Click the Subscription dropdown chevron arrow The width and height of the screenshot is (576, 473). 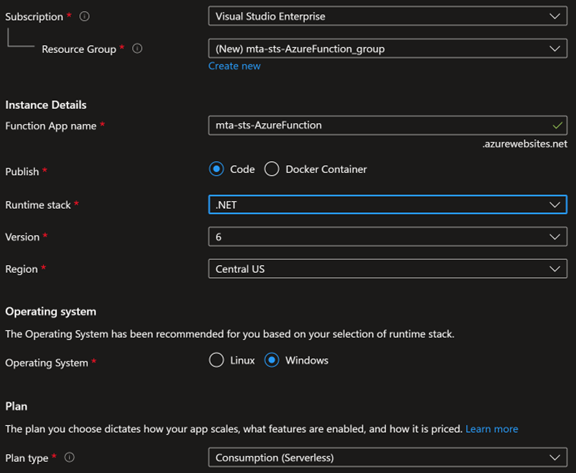pos(555,17)
